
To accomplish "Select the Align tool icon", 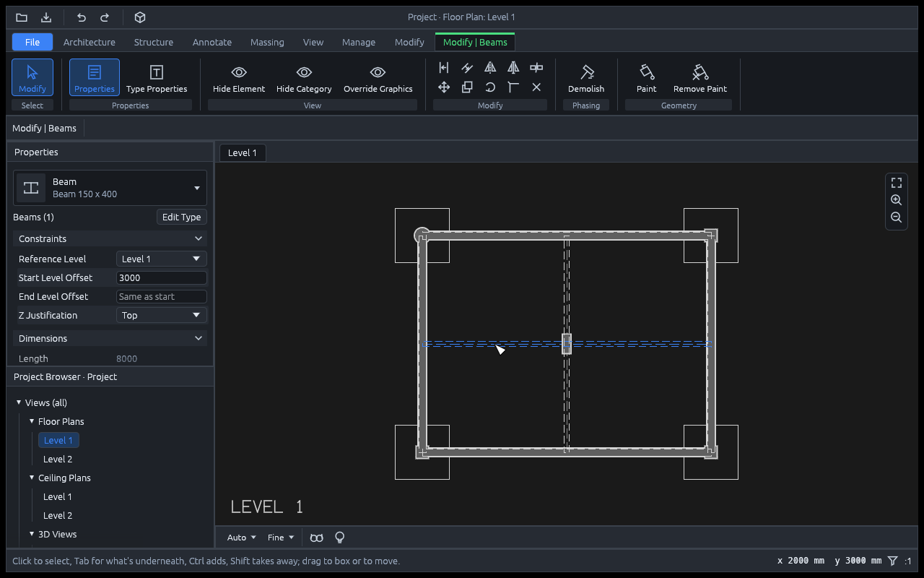I will 444,68.
